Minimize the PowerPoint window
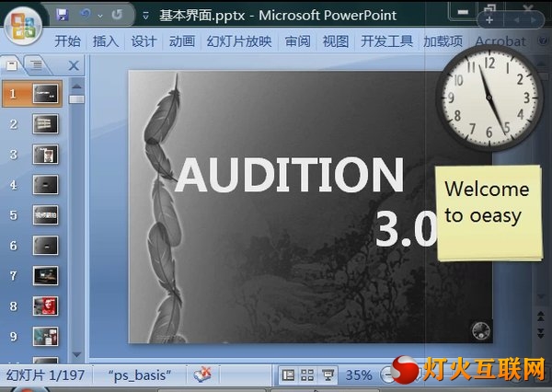552x392 pixels. click(x=462, y=12)
